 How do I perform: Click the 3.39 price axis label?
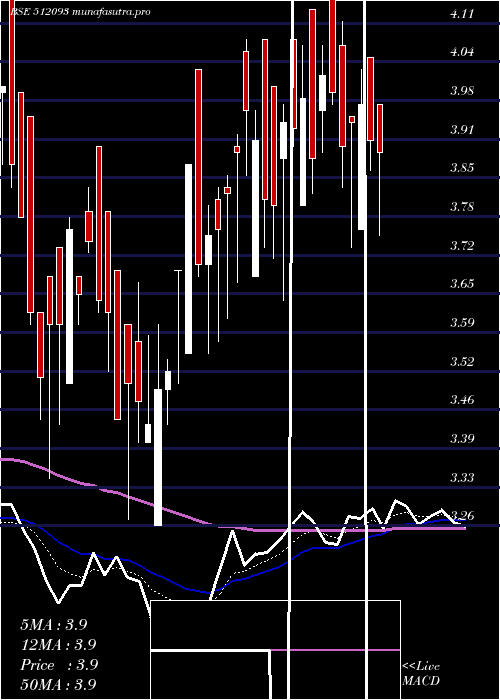click(462, 439)
